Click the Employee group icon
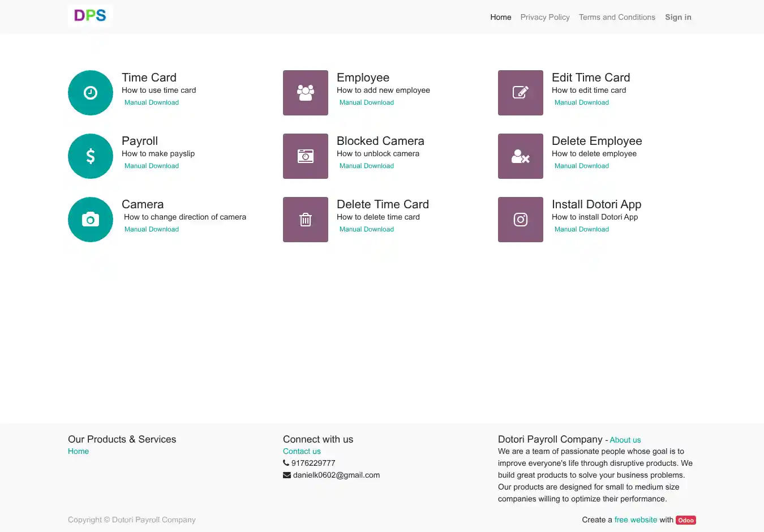The image size is (764, 532). tap(306, 93)
